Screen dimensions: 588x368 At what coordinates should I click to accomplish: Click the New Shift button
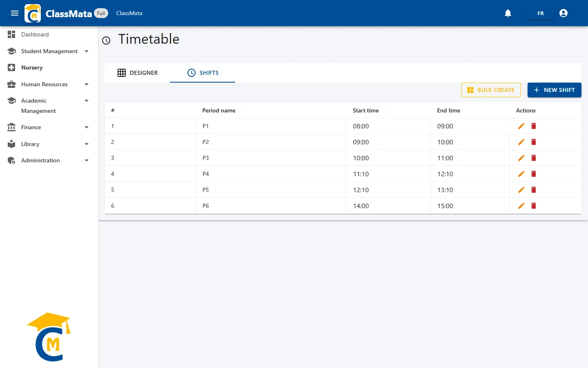[x=555, y=90]
